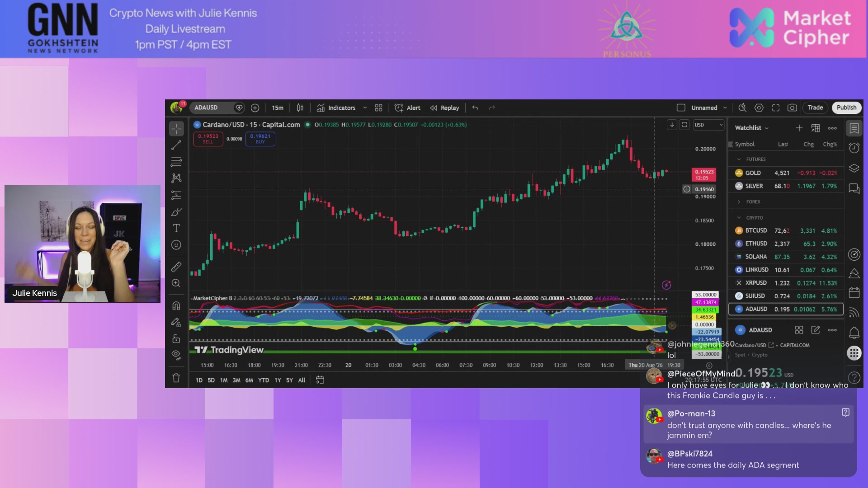Image resolution: width=868 pixels, height=488 pixels.
Task: Take chart snapshot with camera icon
Action: pos(792,108)
